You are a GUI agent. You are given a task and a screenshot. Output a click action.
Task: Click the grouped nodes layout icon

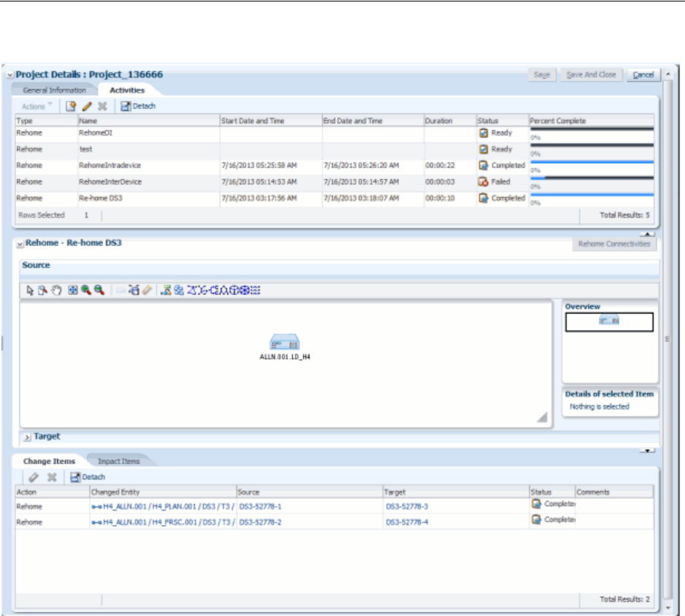coord(179,290)
